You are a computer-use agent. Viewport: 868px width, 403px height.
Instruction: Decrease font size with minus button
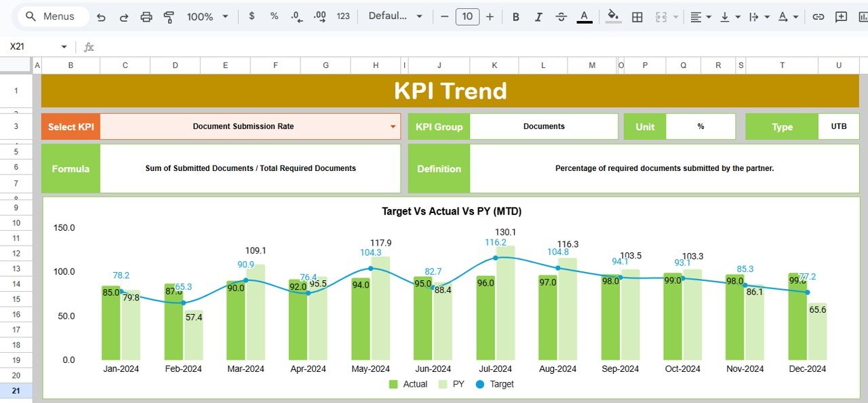click(444, 17)
